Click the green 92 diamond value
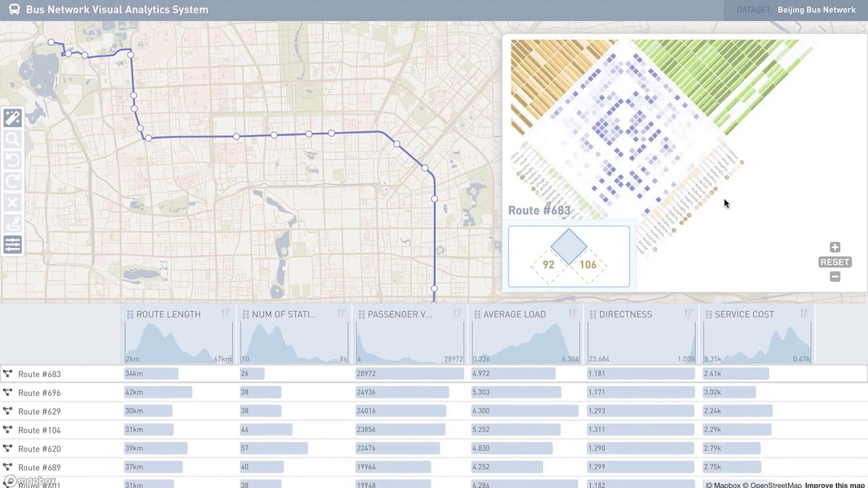Image resolution: width=868 pixels, height=488 pixels. click(549, 265)
